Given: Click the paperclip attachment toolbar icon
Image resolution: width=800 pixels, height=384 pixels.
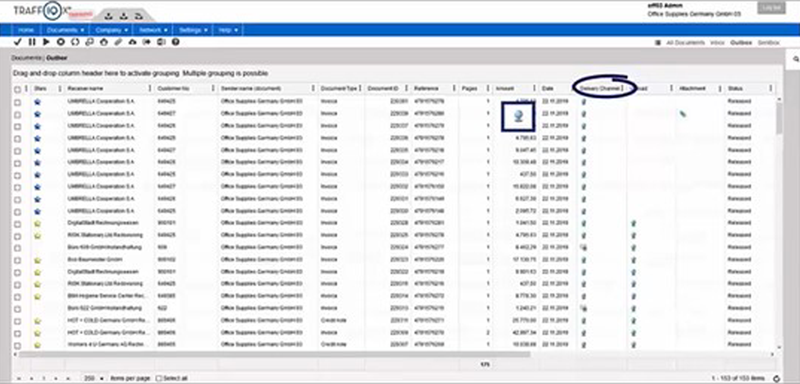Looking at the screenshot, I should 118,42.
